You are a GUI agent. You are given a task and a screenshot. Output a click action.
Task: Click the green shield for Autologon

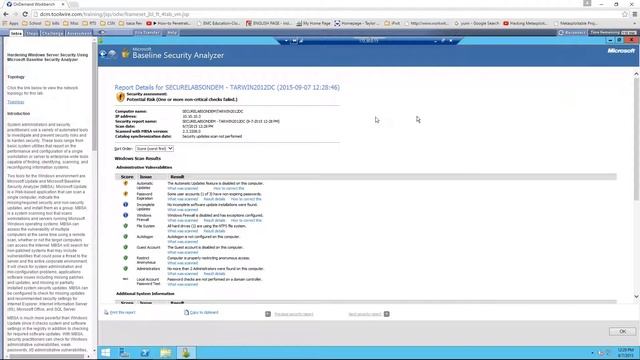coord(126,236)
